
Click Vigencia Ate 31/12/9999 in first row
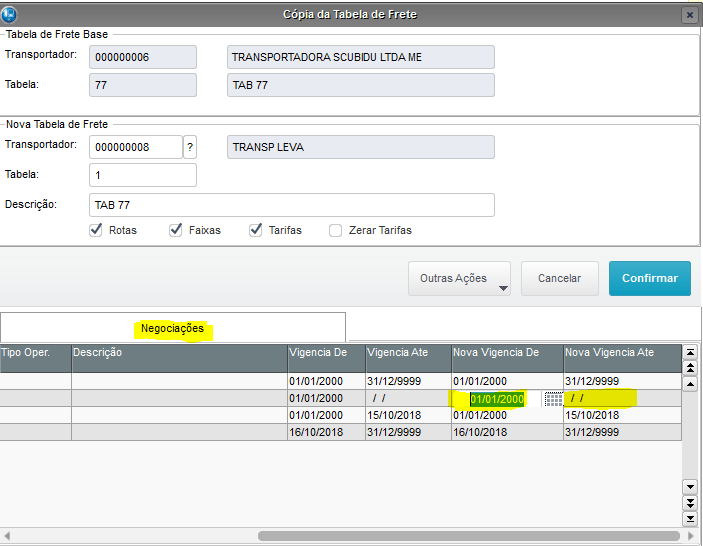pyautogui.click(x=408, y=381)
